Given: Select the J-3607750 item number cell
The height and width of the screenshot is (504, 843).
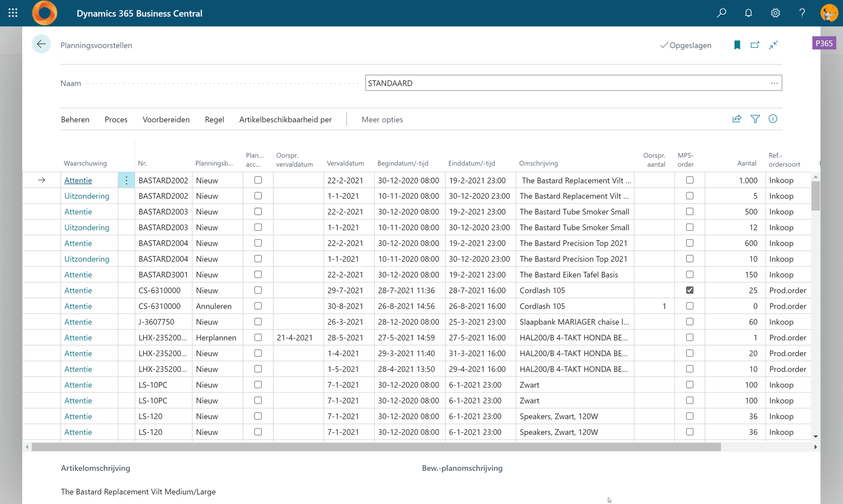Looking at the screenshot, I should (163, 322).
